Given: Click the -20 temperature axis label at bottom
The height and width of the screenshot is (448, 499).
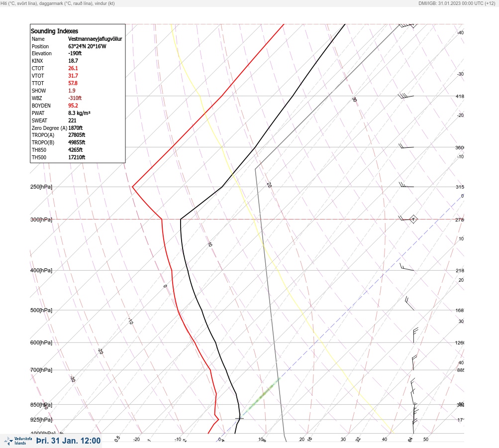Looking at the screenshot, I should pyautogui.click(x=136, y=440).
